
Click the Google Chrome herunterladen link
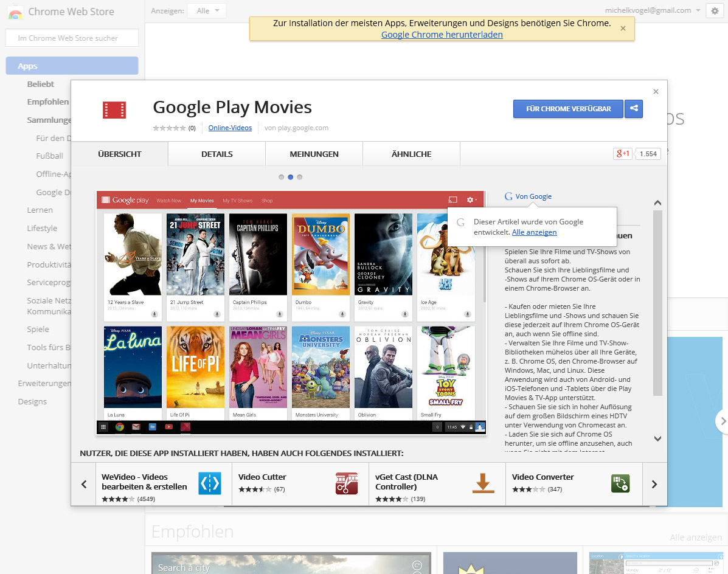click(x=442, y=34)
